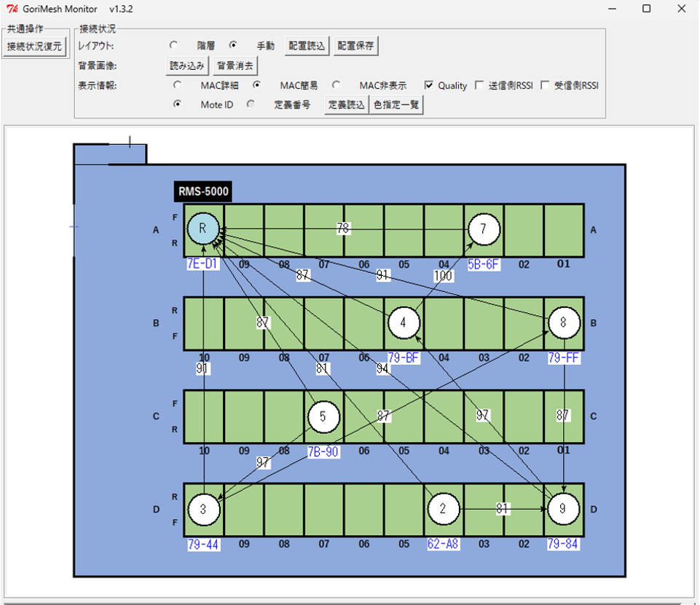Viewport: 700px width, 605px height.
Task: Enable the 受信側RSSI checkbox
Action: (x=545, y=85)
